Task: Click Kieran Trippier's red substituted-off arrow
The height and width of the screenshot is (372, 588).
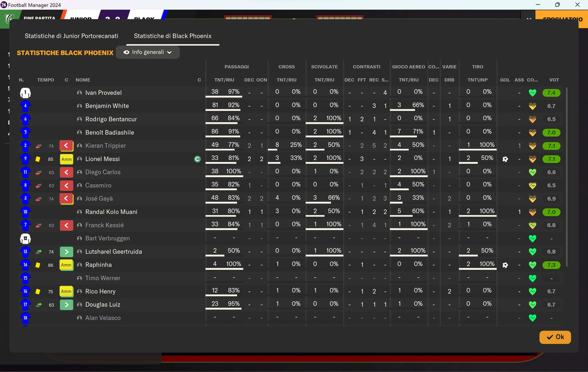Action: [66, 146]
